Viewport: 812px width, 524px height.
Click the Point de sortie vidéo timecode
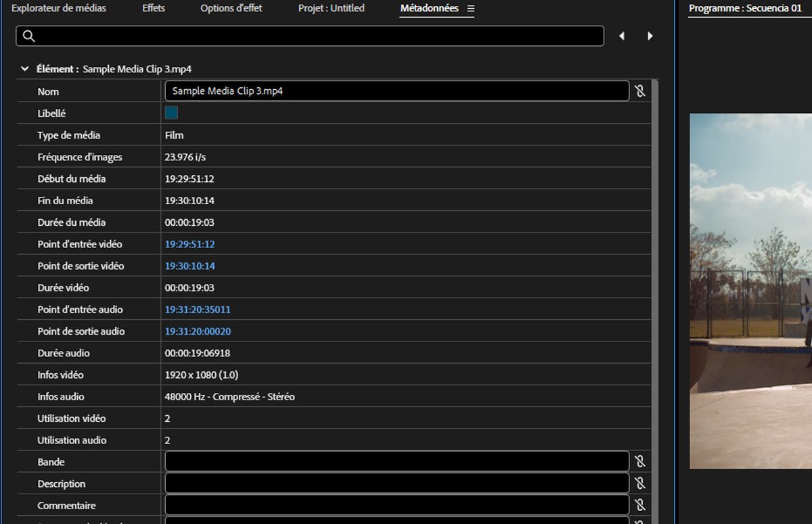[189, 266]
